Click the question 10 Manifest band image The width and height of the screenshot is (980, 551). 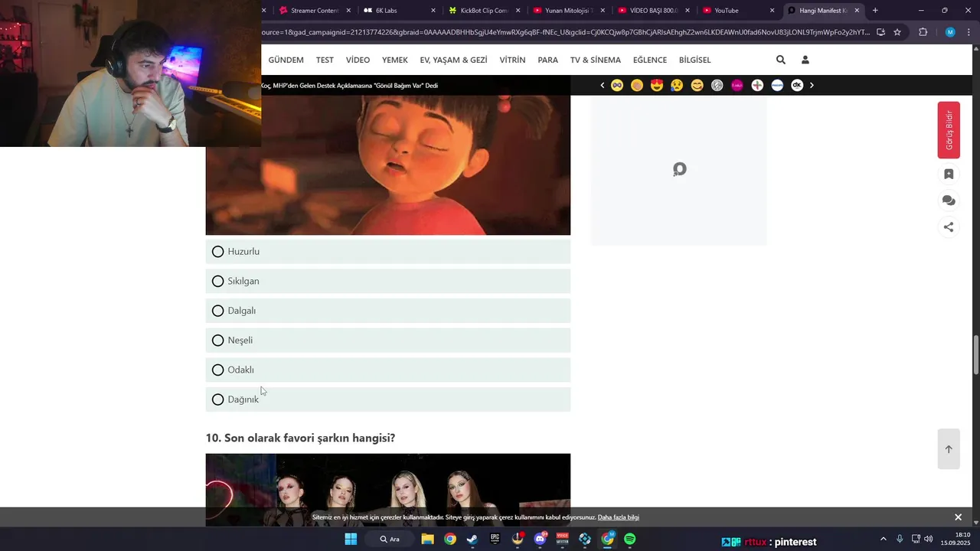pyautogui.click(x=387, y=490)
